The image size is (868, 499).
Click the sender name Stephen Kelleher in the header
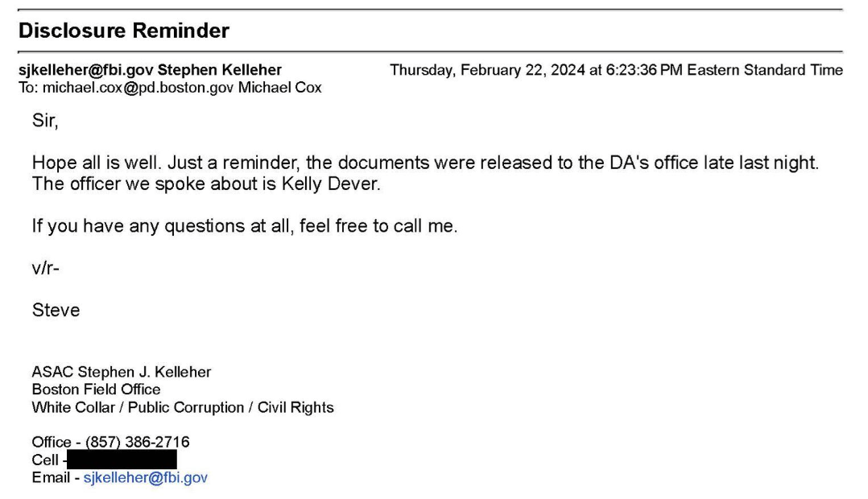220,70
